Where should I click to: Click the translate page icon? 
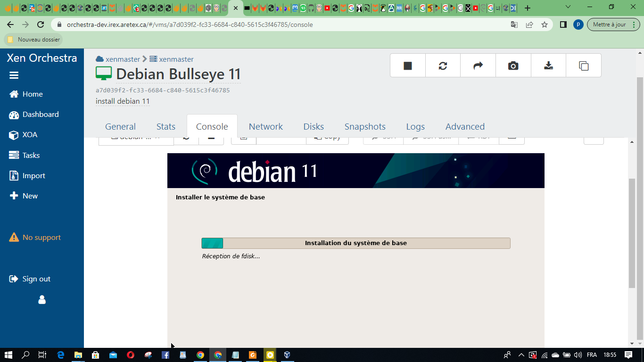[514, 25]
